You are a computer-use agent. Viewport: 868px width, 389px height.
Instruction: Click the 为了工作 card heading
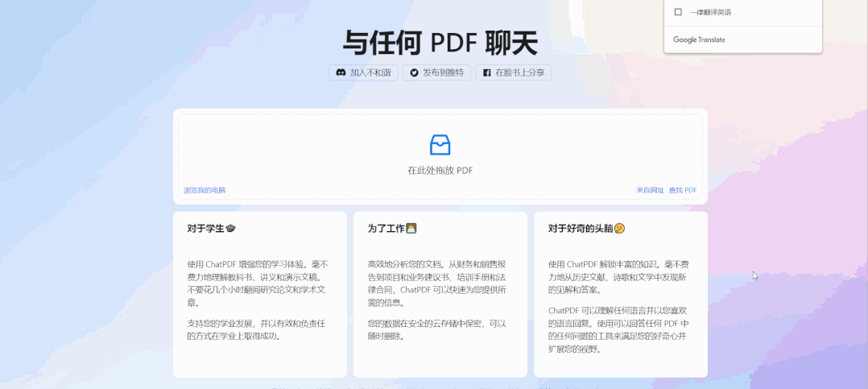(386, 228)
